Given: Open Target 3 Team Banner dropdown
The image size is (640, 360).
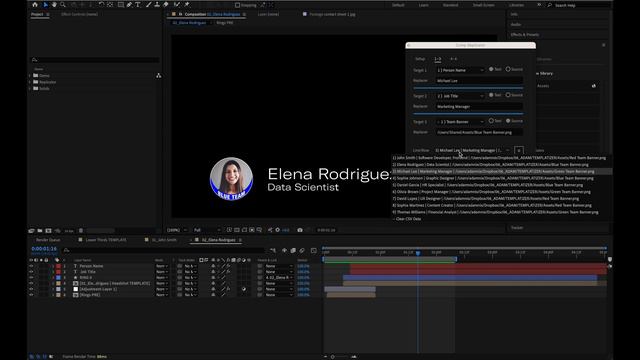Looking at the screenshot, I should [460, 122].
